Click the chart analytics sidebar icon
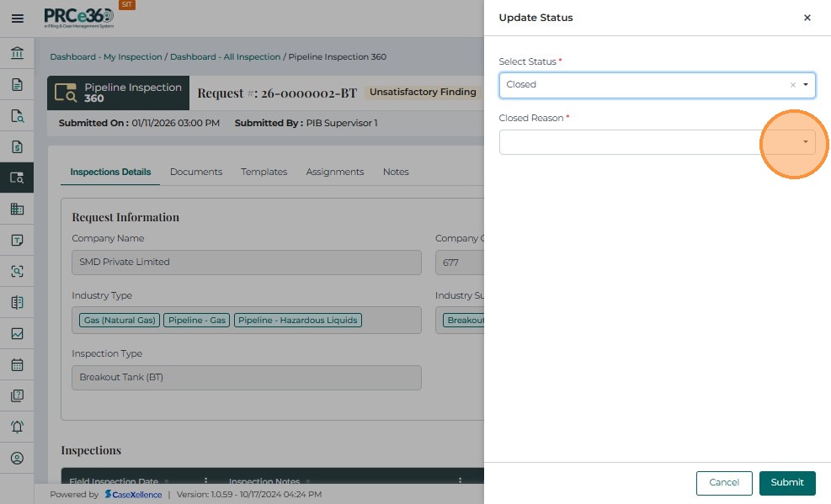This screenshot has width=831, height=504. click(x=17, y=334)
